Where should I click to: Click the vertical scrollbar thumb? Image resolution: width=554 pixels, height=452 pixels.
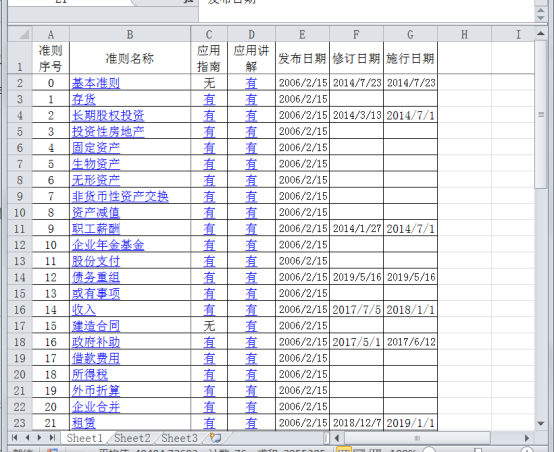click(541, 115)
